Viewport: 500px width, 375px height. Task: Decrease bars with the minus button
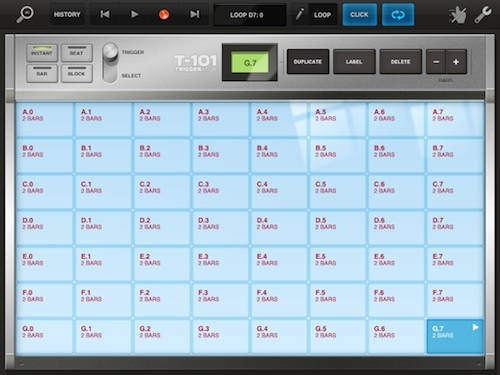(436, 62)
